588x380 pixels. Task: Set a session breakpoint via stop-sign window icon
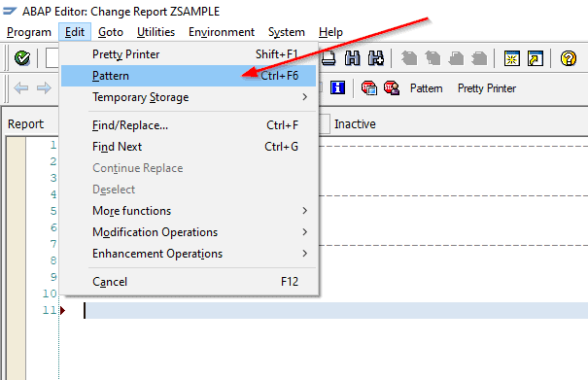coord(369,88)
